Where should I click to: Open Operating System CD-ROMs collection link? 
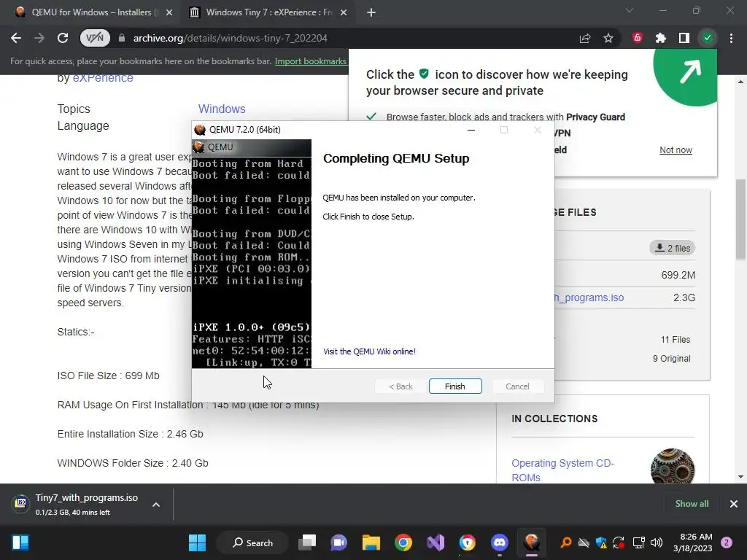point(562,470)
